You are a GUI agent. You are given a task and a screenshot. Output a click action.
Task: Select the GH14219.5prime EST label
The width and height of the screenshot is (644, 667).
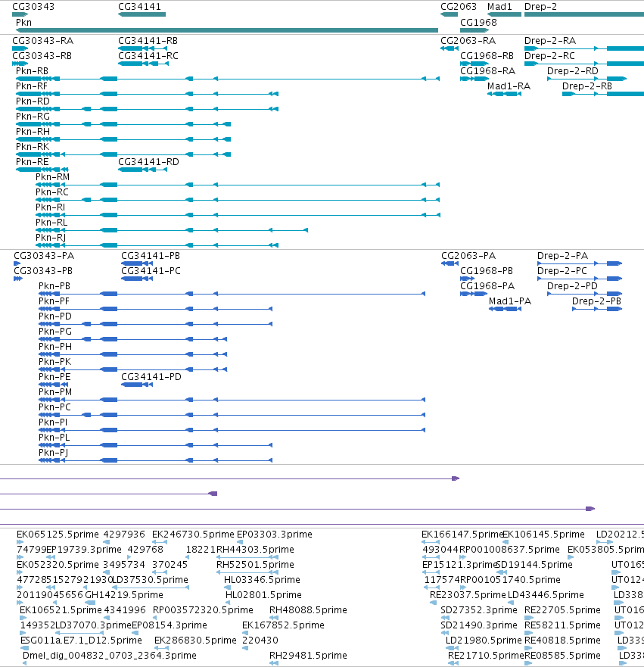123,594
